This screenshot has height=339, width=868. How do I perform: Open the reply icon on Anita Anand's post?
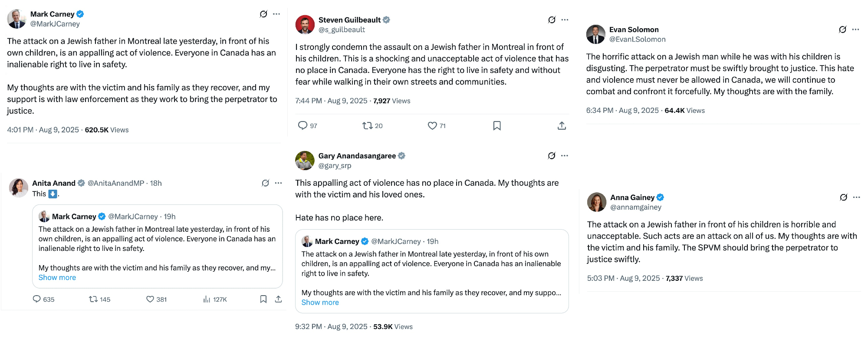[x=37, y=299]
